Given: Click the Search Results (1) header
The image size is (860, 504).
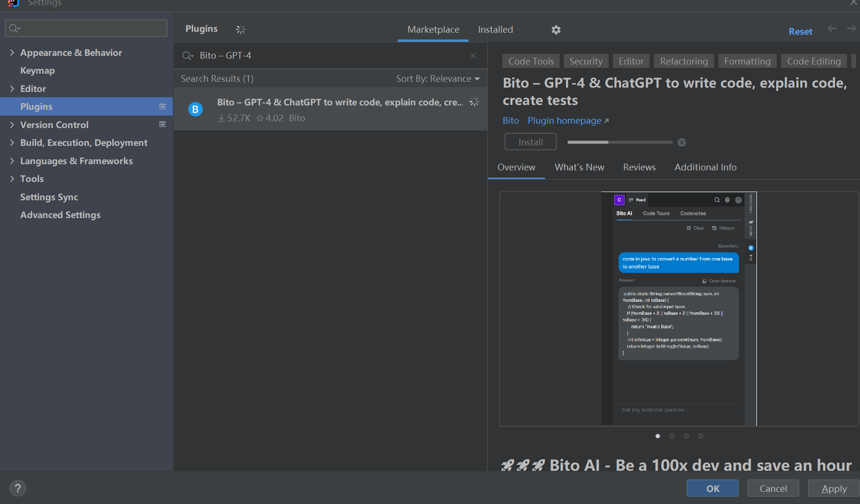Looking at the screenshot, I should pos(217,78).
